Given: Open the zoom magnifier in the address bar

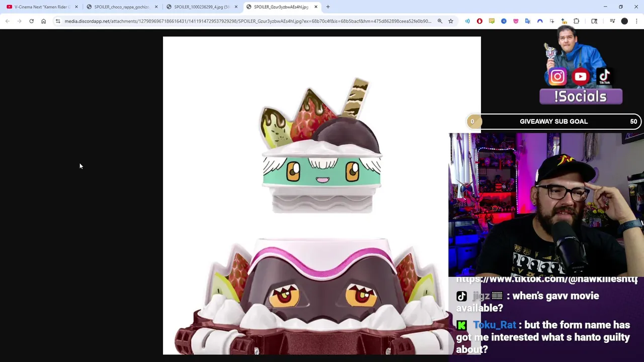Looking at the screenshot, I should click(440, 21).
